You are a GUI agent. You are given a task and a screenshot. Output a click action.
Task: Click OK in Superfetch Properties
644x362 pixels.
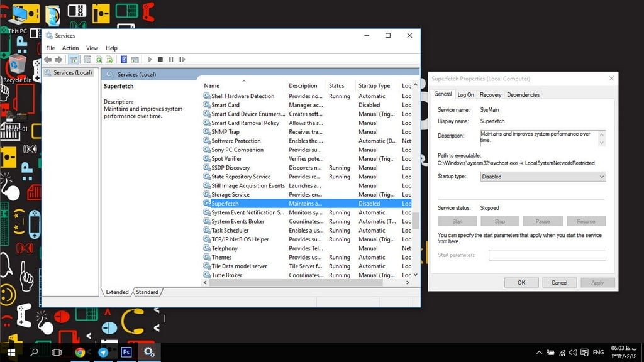(x=521, y=283)
